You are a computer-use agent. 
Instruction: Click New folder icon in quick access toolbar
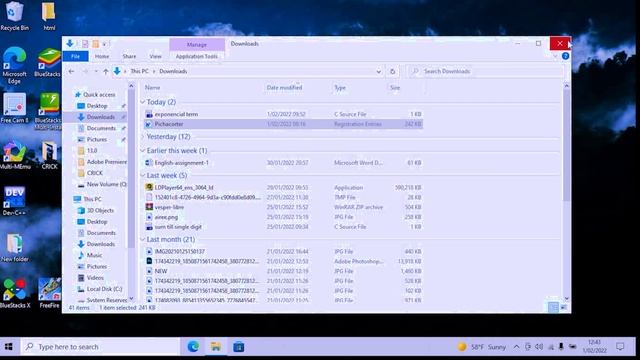point(96,44)
